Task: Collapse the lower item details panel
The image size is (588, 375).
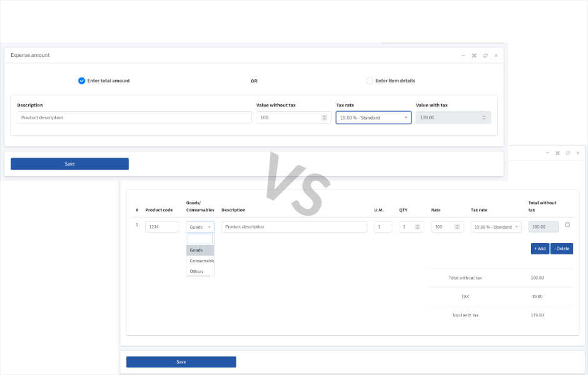Action: (x=547, y=153)
